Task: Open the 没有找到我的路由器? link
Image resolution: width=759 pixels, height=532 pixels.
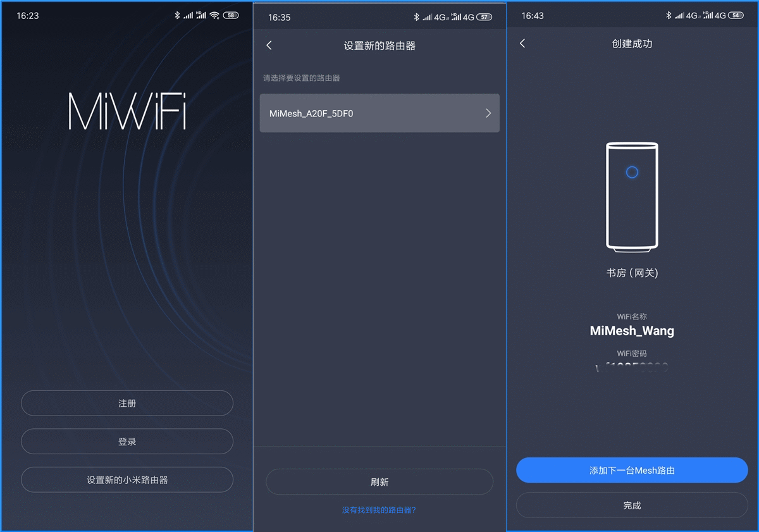Action: [x=379, y=510]
